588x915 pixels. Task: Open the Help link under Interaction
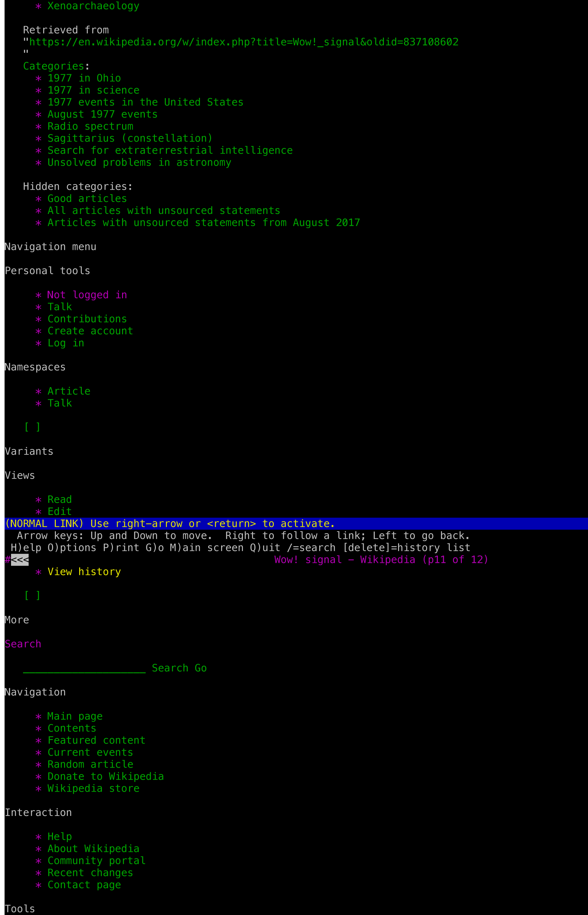[x=60, y=836]
